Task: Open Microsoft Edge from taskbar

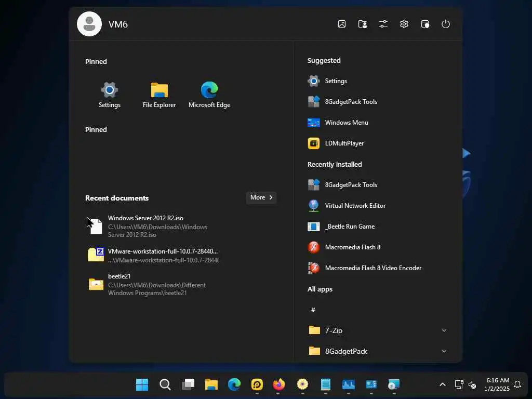Action: click(x=234, y=384)
